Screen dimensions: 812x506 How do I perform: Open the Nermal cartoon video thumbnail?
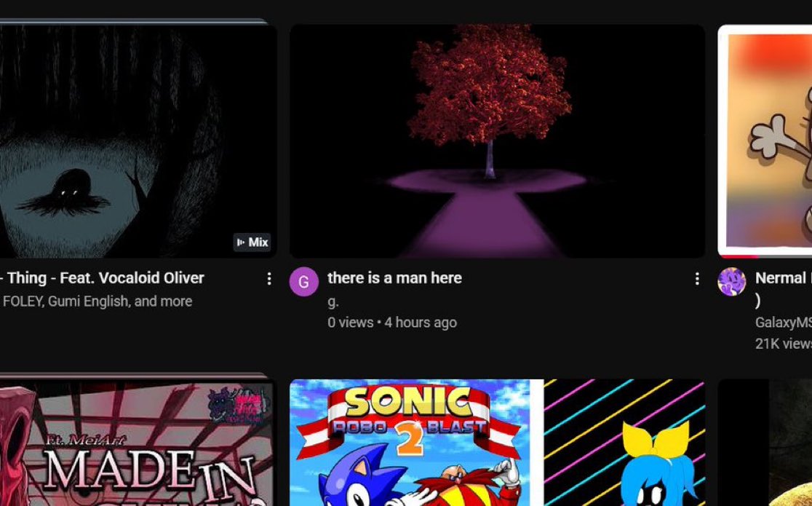coord(765,141)
